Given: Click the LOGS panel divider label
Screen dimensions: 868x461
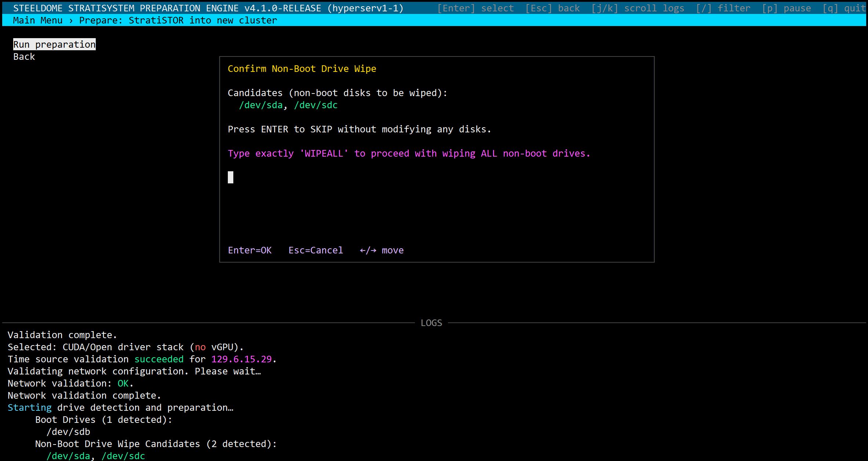Looking at the screenshot, I should pyautogui.click(x=431, y=323).
